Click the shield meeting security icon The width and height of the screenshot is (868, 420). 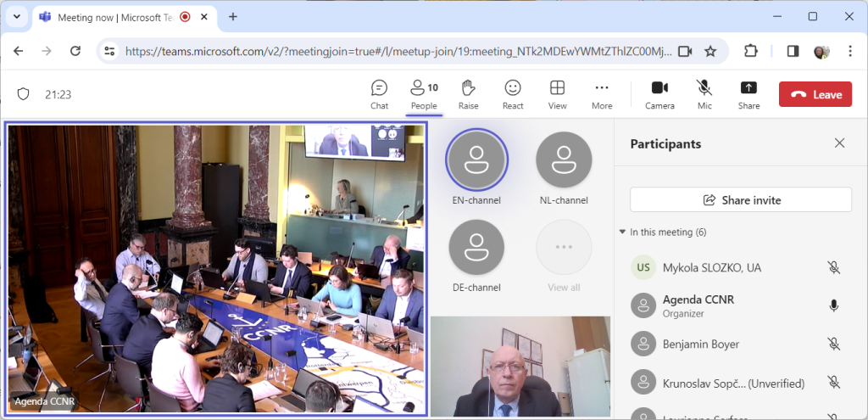pos(24,94)
